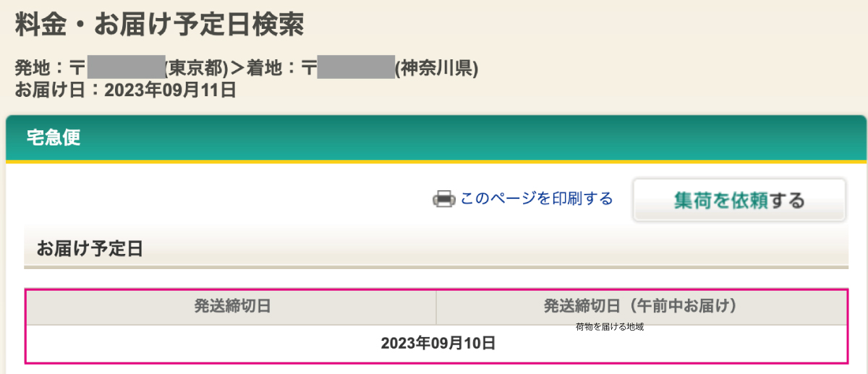Click the 集荷を依頼する button
Viewport: 868px width, 374px height.
click(x=739, y=200)
